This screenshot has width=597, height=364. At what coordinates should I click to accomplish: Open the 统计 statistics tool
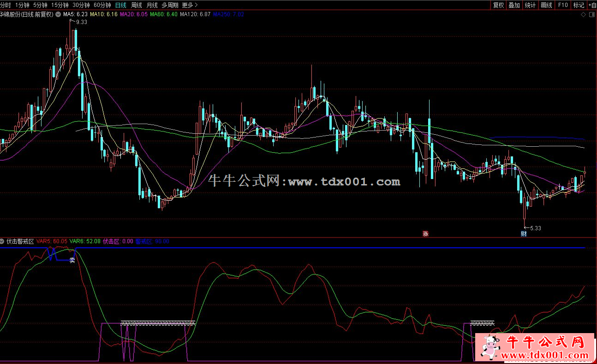530,5
